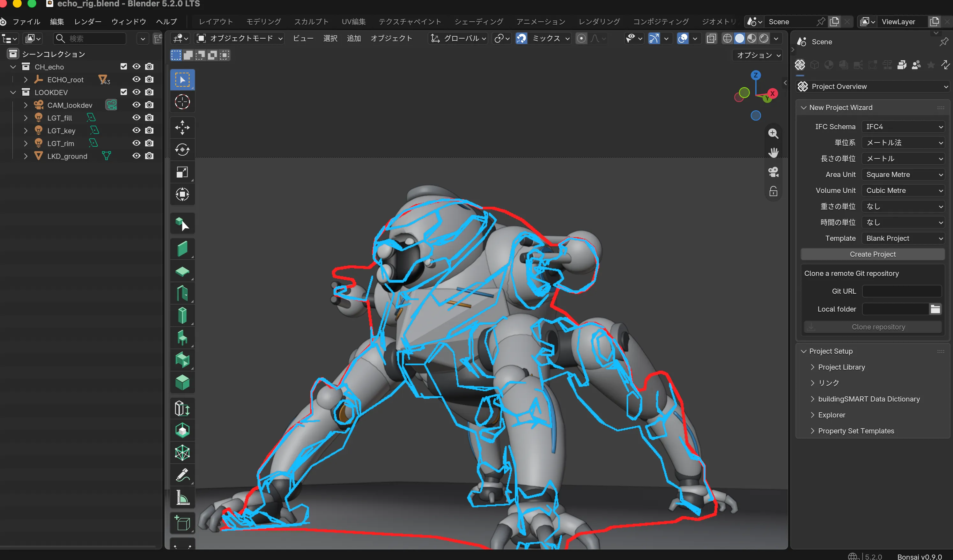The height and width of the screenshot is (560, 953).
Task: Open the Bonsai Project Overview tab icon
Action: [x=800, y=65]
